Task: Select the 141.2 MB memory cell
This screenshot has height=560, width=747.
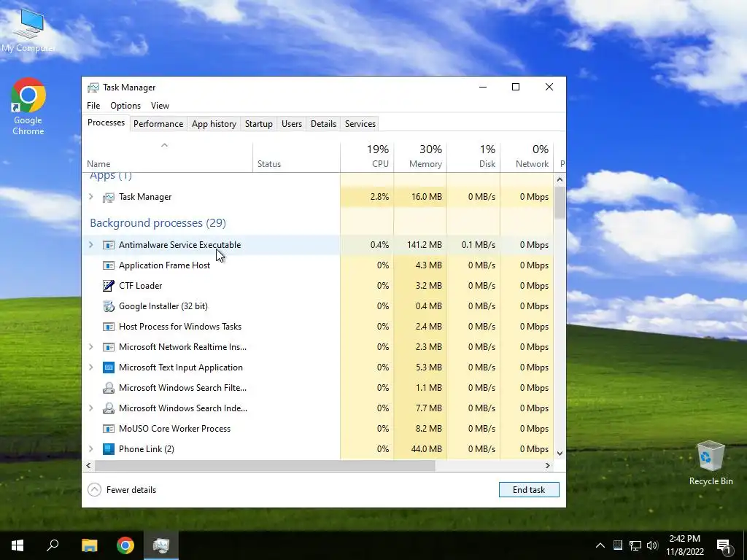Action: coord(420,245)
